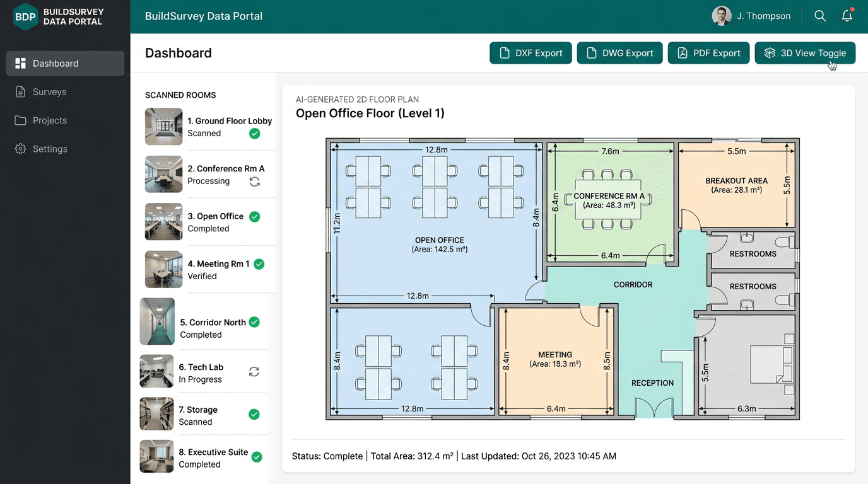Click the BDP logo in the top-left corner

[x=25, y=17]
